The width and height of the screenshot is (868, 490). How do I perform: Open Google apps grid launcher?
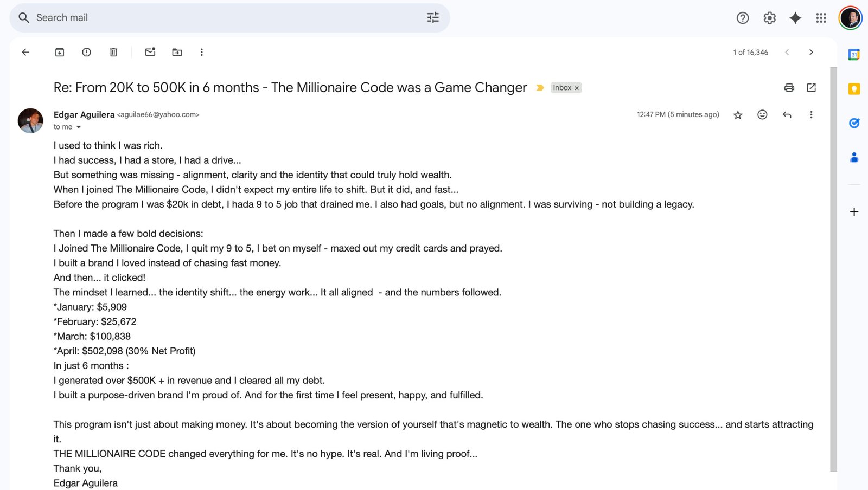coord(821,18)
